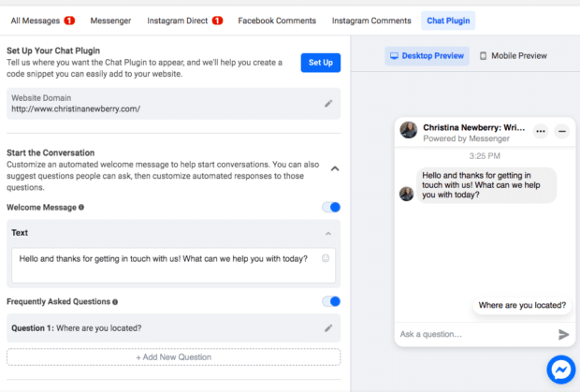Open emoji picker in welcome text box
The height and width of the screenshot is (392, 580).
pos(326,259)
